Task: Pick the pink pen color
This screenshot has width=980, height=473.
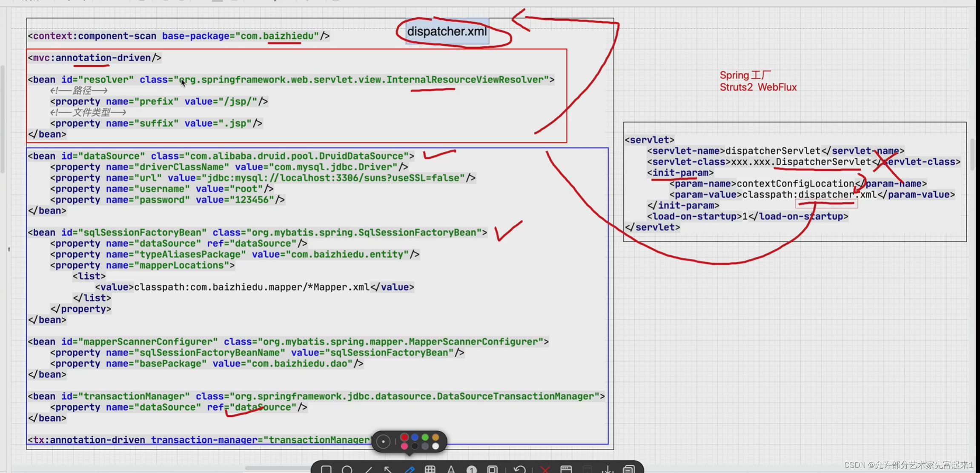Action: 404,446
